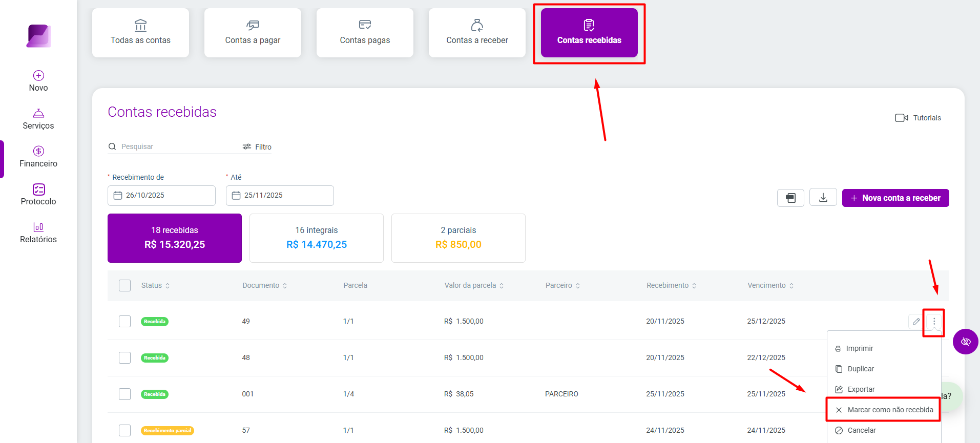980x443 pixels.
Task: Switch to Todas as contas tab
Action: click(140, 33)
